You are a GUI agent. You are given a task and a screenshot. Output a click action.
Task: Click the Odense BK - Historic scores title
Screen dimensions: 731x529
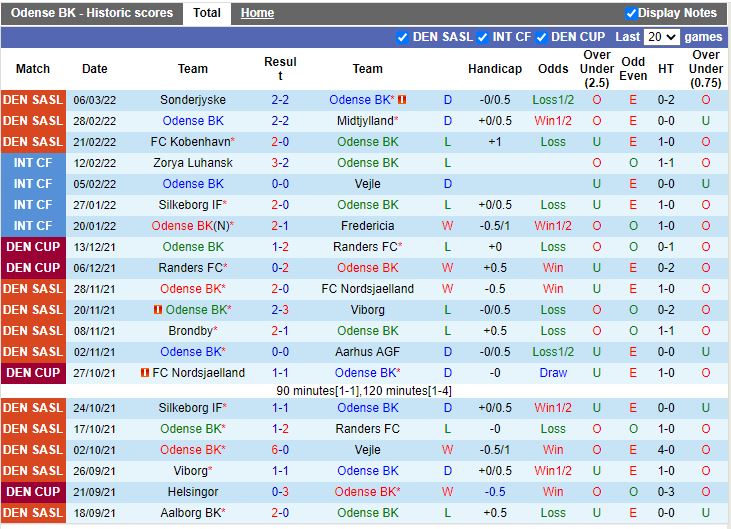[92, 13]
